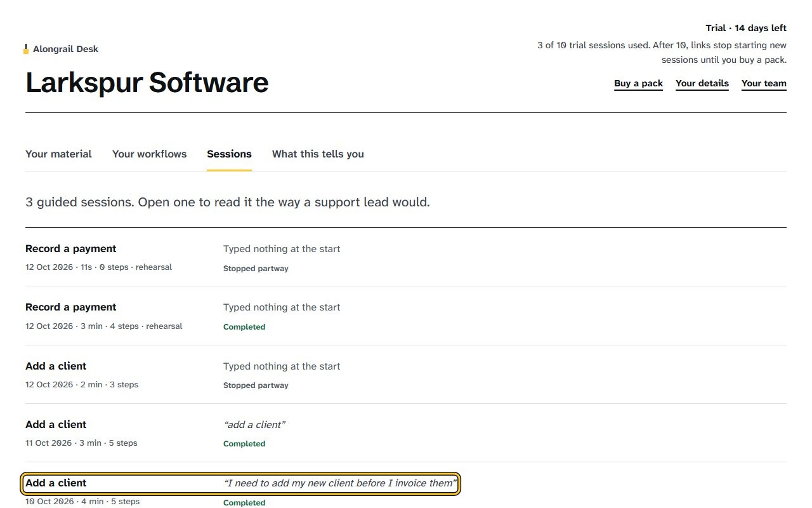Switch to Your material tab
The width and height of the screenshot is (812, 508).
(x=58, y=154)
